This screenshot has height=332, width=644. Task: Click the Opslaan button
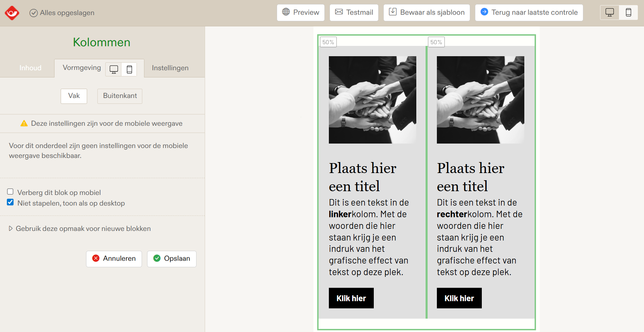click(x=172, y=259)
